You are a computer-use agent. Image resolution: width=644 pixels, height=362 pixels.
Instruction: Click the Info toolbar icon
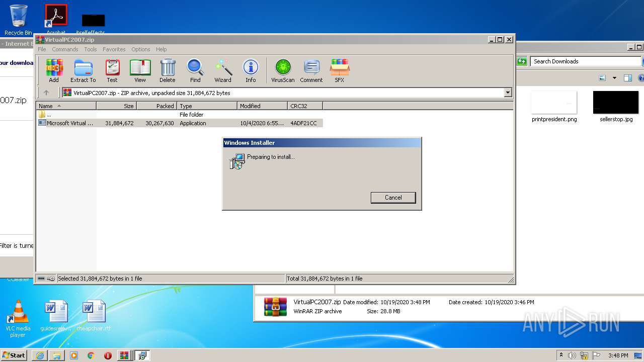pos(251,70)
